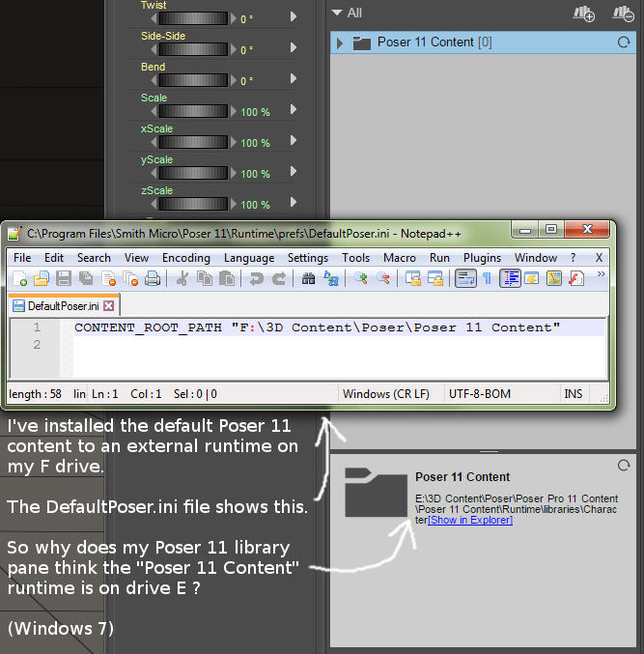Click the Close document toolbar icon

pyautogui.click(x=108, y=278)
